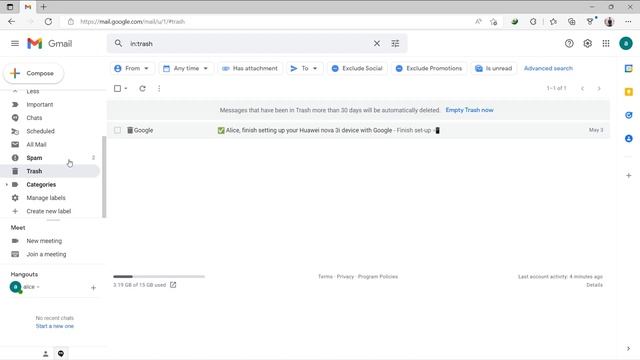Viewport: 640px width, 360px height.
Task: Open Google Keep side panel icon
Action: (629, 92)
